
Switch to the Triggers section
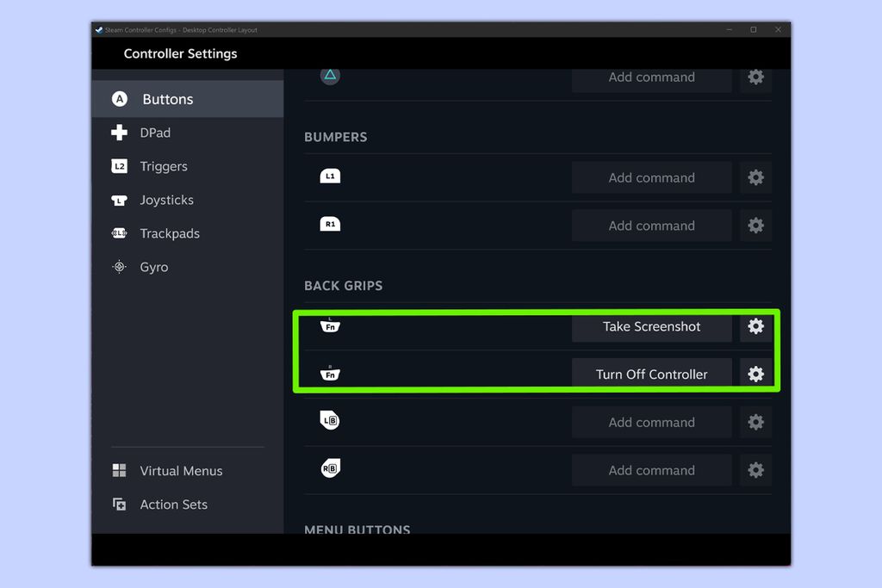pos(164,166)
